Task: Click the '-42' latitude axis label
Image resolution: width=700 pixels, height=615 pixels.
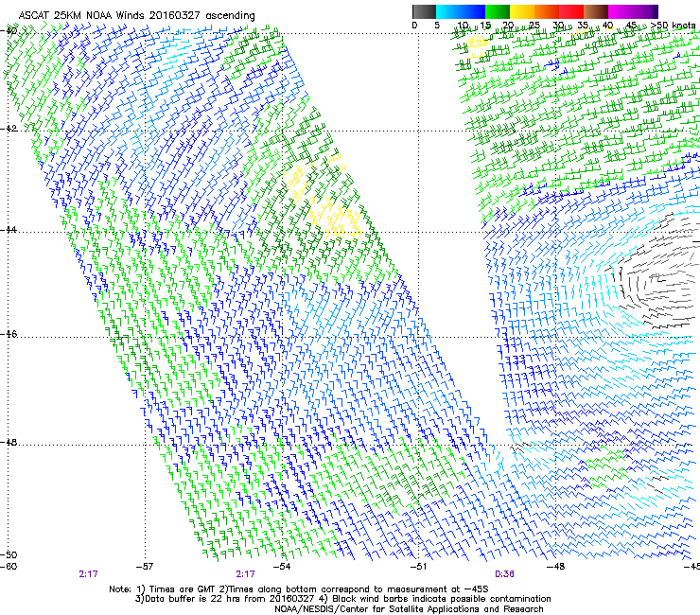Action: [9, 129]
